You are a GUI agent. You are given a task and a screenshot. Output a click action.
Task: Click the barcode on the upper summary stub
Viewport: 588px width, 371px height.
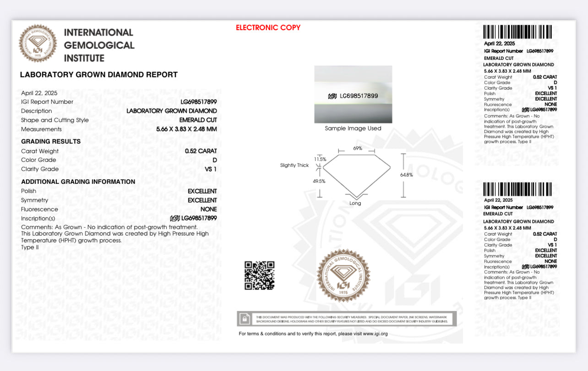517,32
